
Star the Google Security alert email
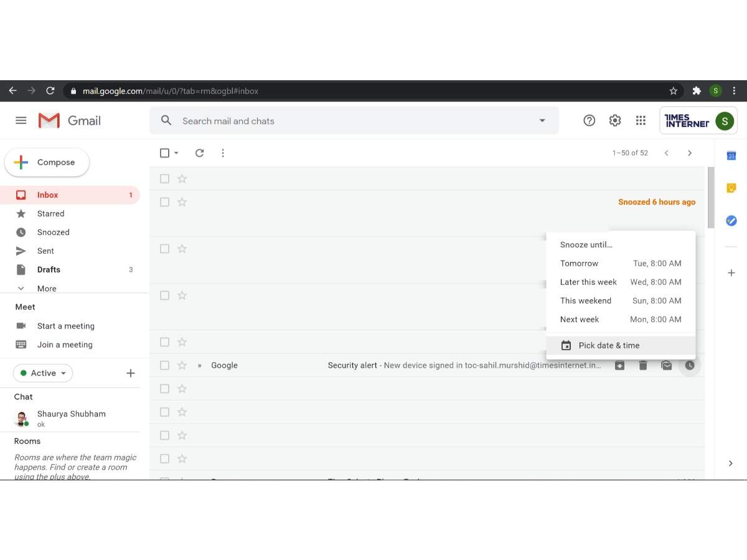182,365
